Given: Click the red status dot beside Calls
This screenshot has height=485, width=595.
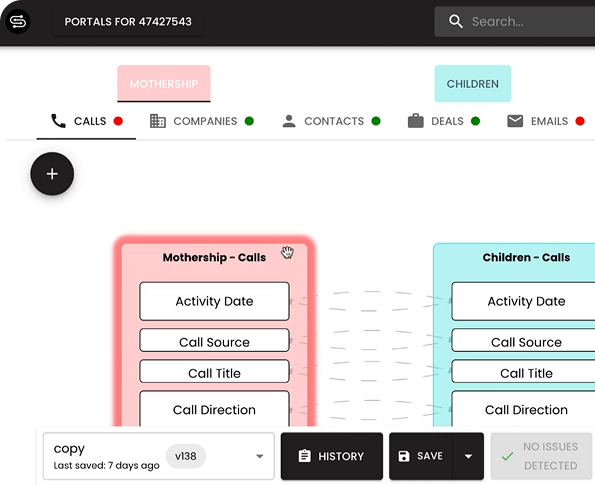Looking at the screenshot, I should 118,121.
